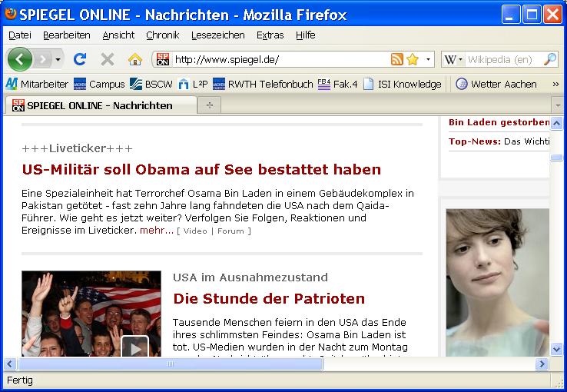
Task: Open the list all tabs dropdown
Action: (557, 105)
